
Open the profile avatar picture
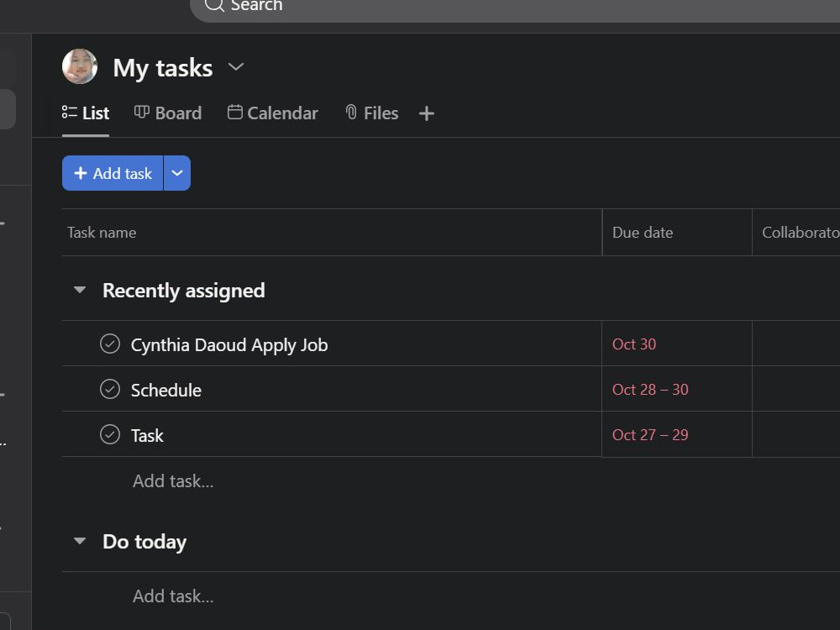[80, 66]
